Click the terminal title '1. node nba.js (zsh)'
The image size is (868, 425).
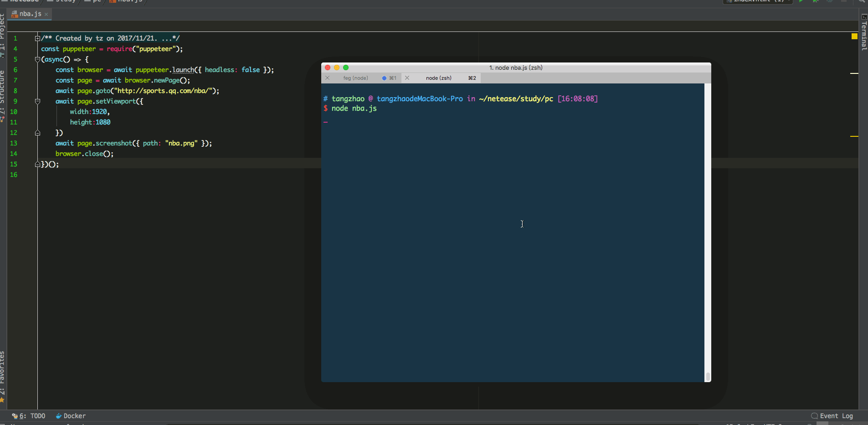516,67
